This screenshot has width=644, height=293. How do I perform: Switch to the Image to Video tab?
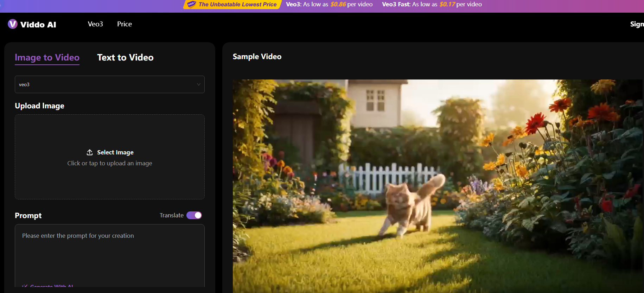coord(47,58)
